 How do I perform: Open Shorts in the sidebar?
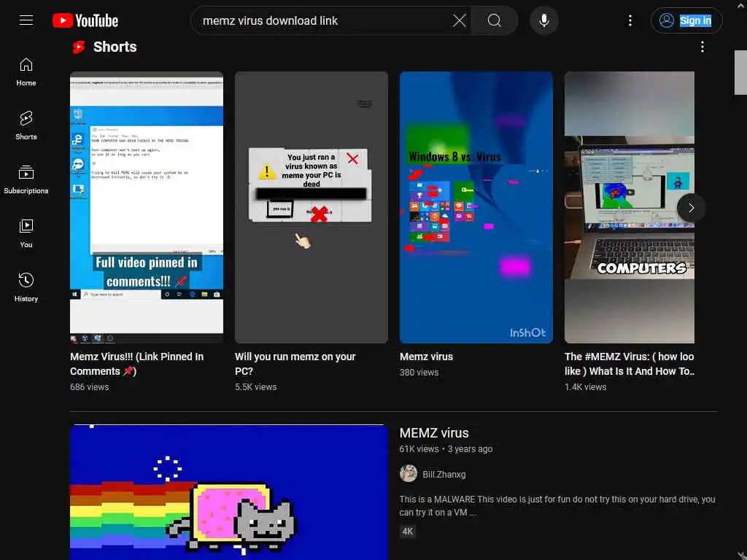pos(26,125)
